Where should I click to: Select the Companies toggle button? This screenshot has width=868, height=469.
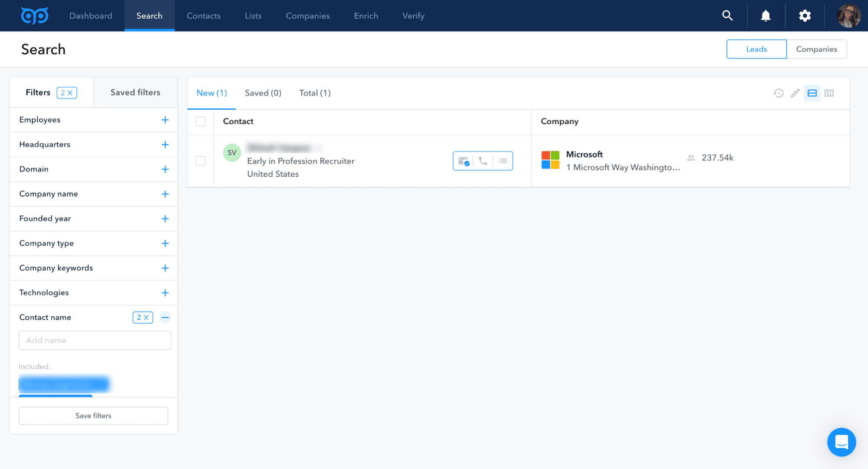tap(816, 49)
